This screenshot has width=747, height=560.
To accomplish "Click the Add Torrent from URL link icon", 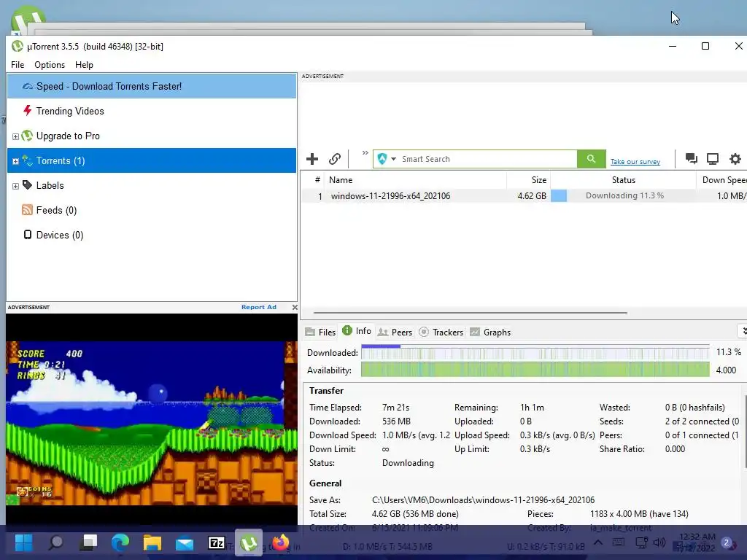I will click(335, 159).
